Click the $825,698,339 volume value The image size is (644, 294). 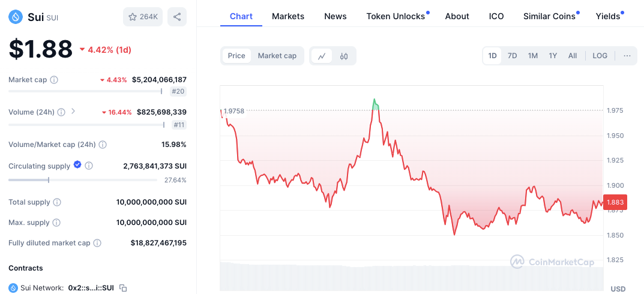[x=162, y=112]
